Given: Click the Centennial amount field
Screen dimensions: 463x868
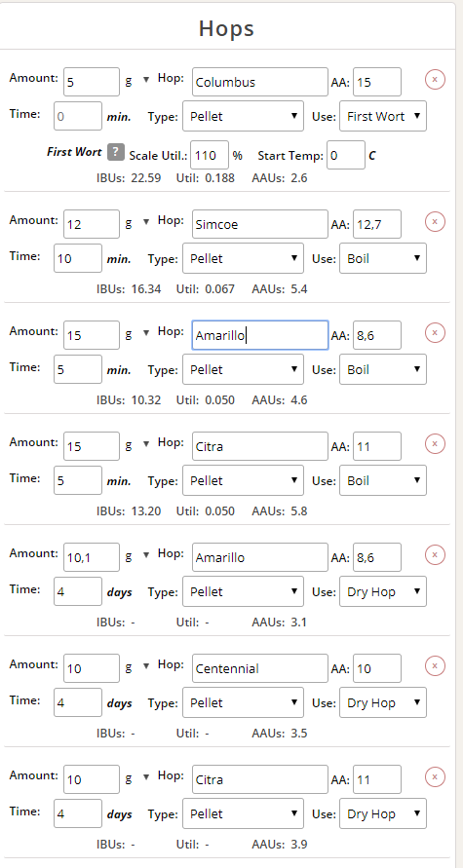Looking at the screenshot, I should click(92, 668).
